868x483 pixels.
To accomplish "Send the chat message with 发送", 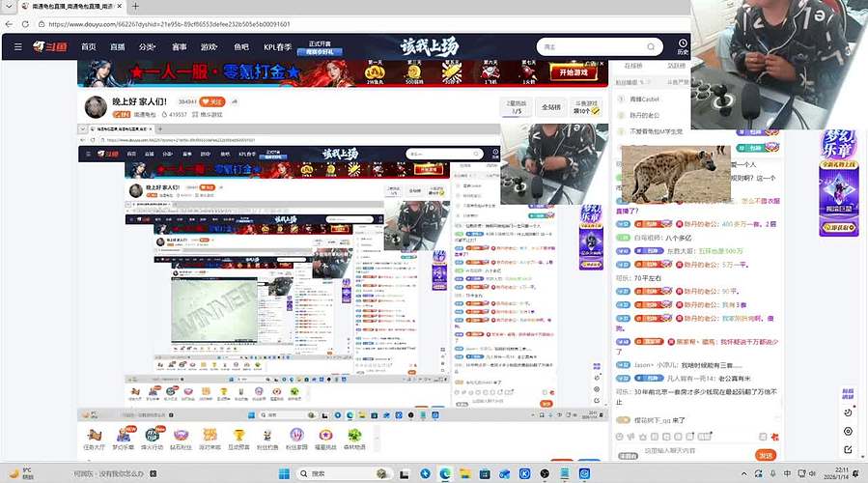I will 766,455.
